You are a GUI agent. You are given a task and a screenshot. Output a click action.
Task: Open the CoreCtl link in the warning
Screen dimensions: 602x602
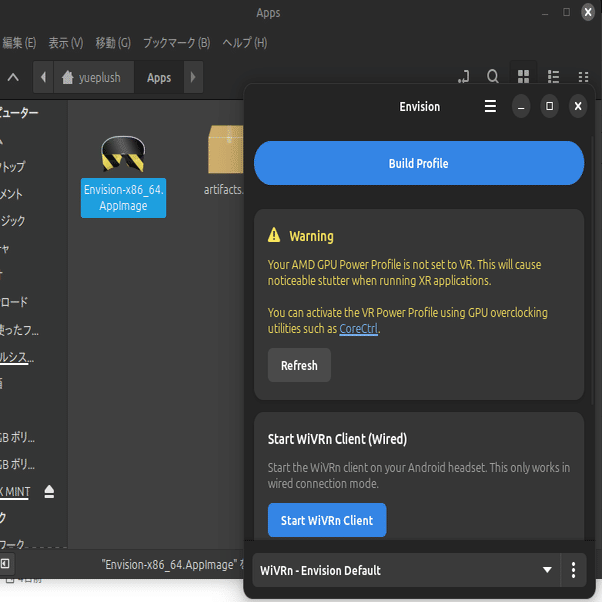pyautogui.click(x=358, y=329)
